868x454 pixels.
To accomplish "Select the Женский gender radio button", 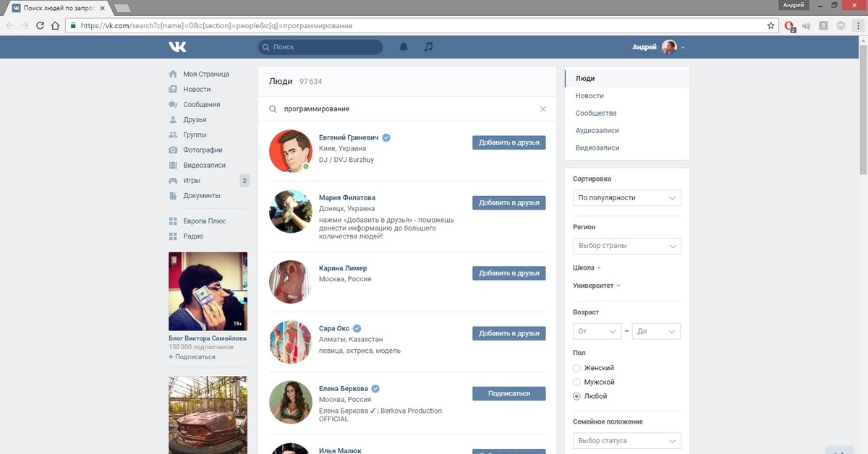I will [x=576, y=368].
